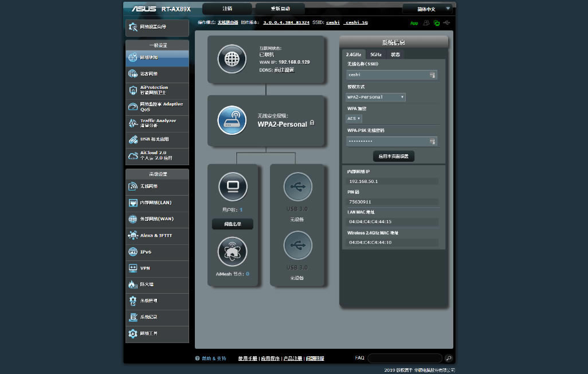The width and height of the screenshot is (588, 374).
Task: Switch to the 状态 status tab
Action: 395,54
